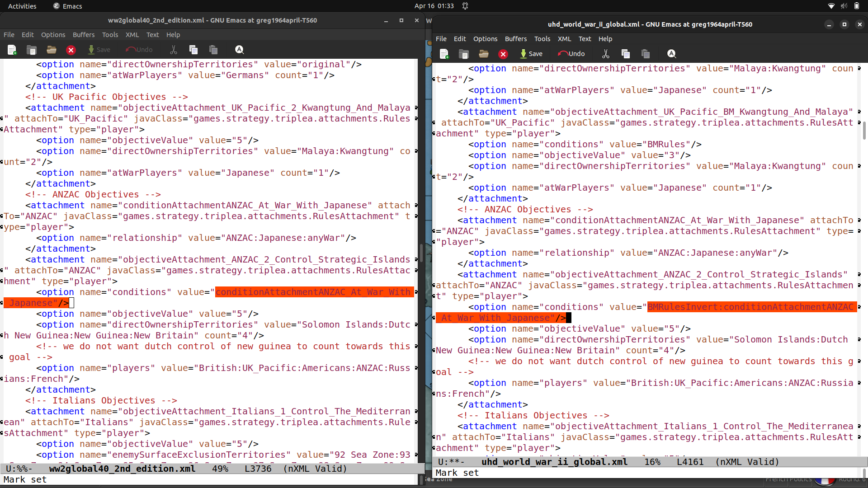Click Paste icon in right Emacs toolbar
This screenshot has width=868, height=488.
pyautogui.click(x=646, y=54)
